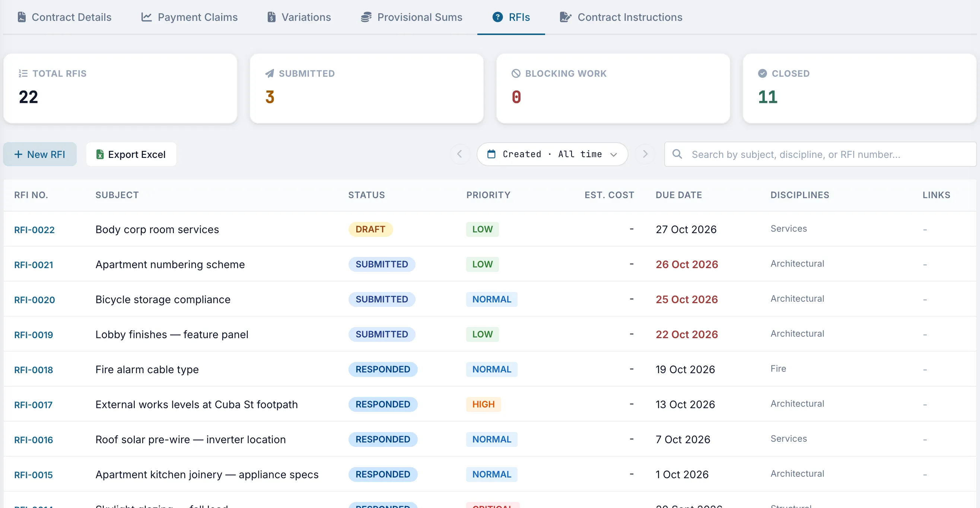This screenshot has width=980, height=508.
Task: Sort by the RFI NO. column header
Action: 31,195
